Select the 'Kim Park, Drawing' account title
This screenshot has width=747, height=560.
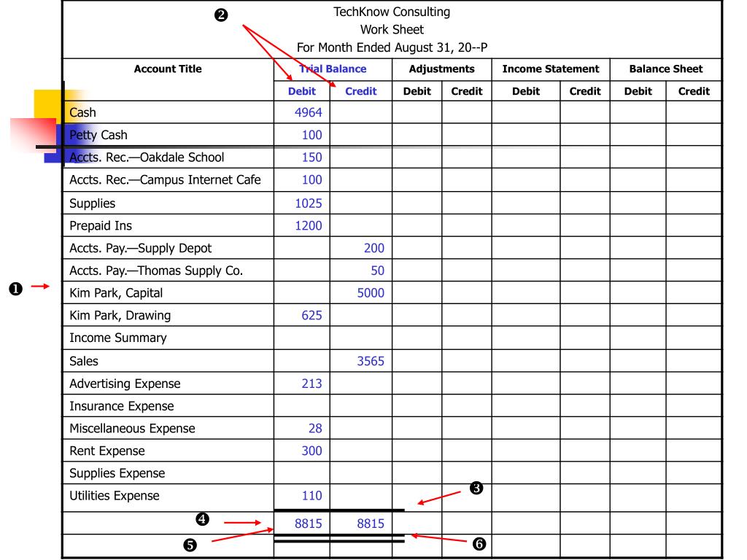click(x=120, y=315)
